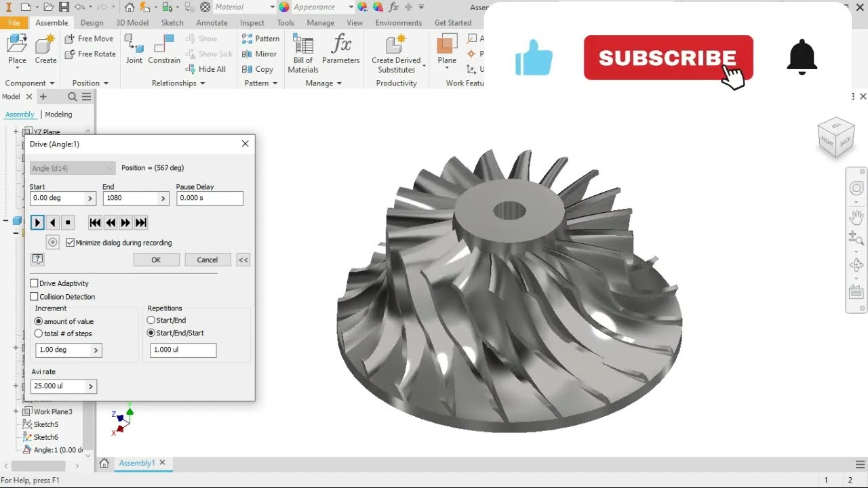
Task: Click the Constrain tool
Action: (x=164, y=49)
